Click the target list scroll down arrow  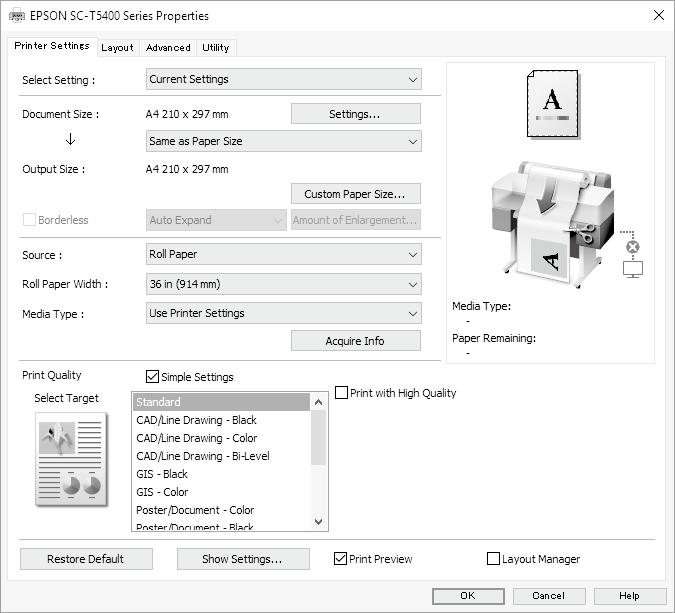319,521
